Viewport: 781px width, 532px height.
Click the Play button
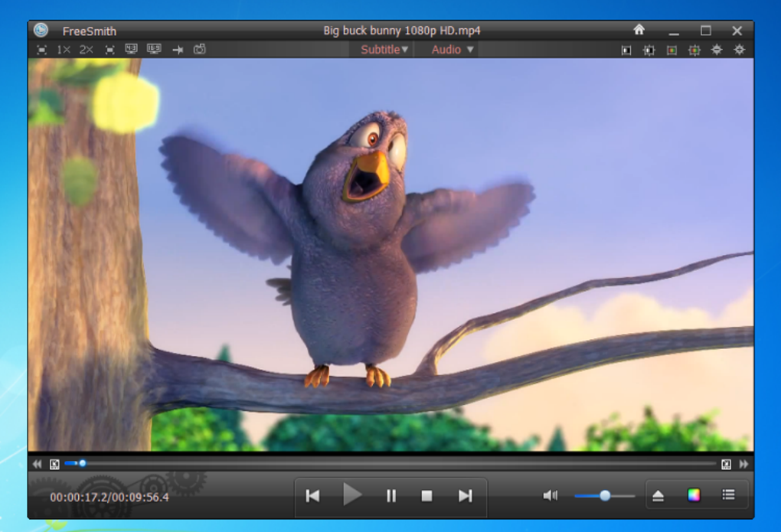click(352, 494)
